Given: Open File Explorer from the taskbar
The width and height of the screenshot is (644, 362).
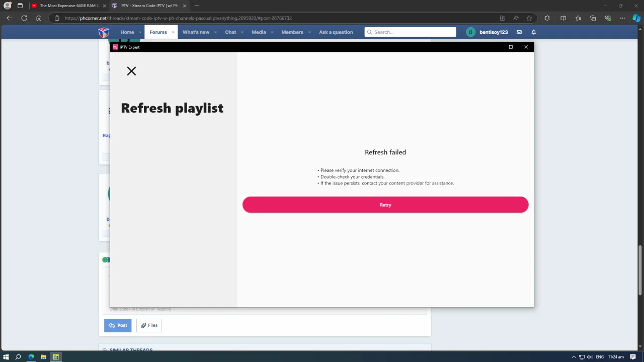Looking at the screenshot, I should tap(43, 357).
